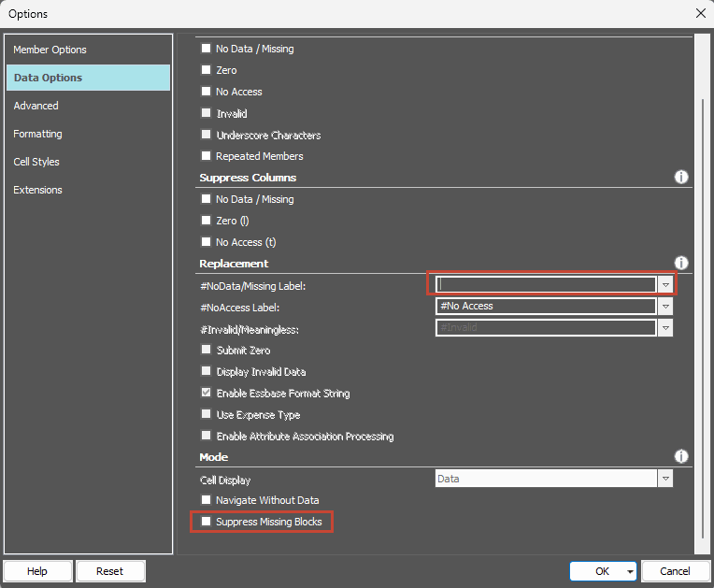Check the Repeated Members option
Image resolution: width=714 pixels, height=588 pixels.
pyautogui.click(x=206, y=156)
